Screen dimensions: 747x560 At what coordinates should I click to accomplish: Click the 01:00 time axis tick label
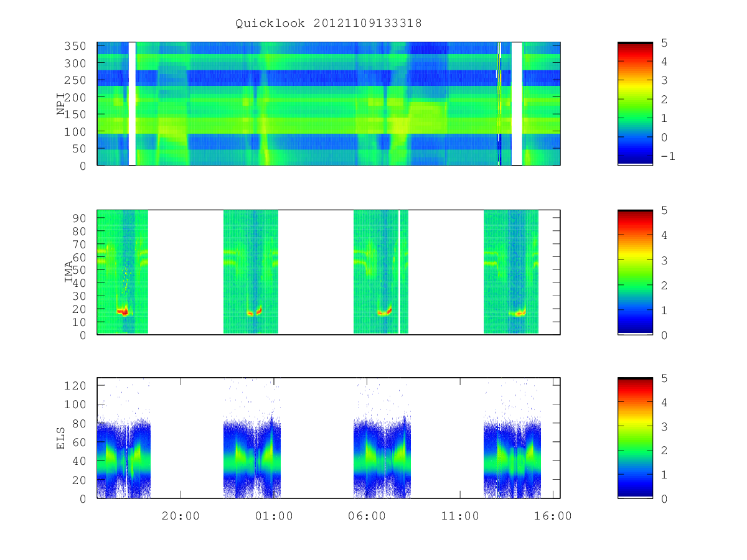click(274, 516)
